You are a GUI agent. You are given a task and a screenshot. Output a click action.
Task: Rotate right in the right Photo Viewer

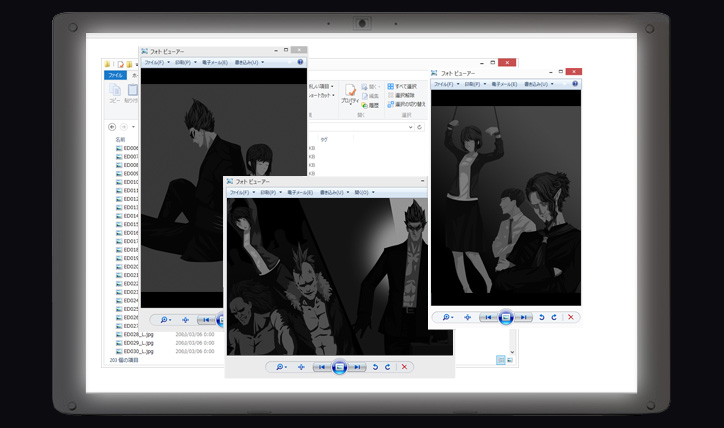pos(554,317)
